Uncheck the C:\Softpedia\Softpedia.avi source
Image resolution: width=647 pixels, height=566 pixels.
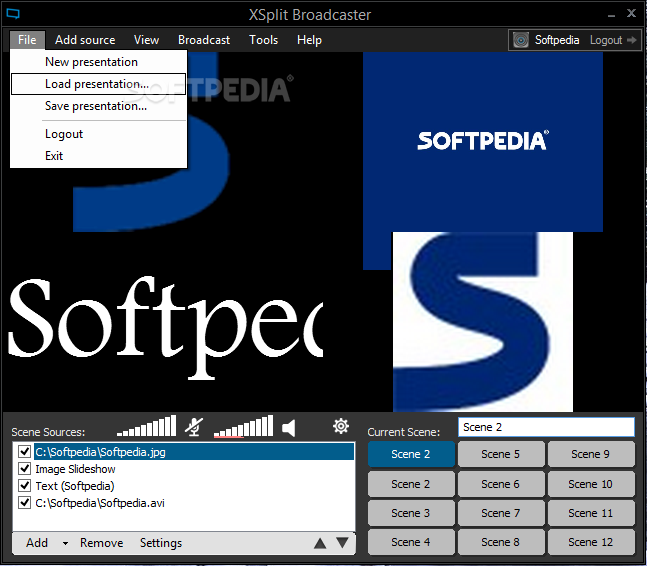[x=24, y=502]
